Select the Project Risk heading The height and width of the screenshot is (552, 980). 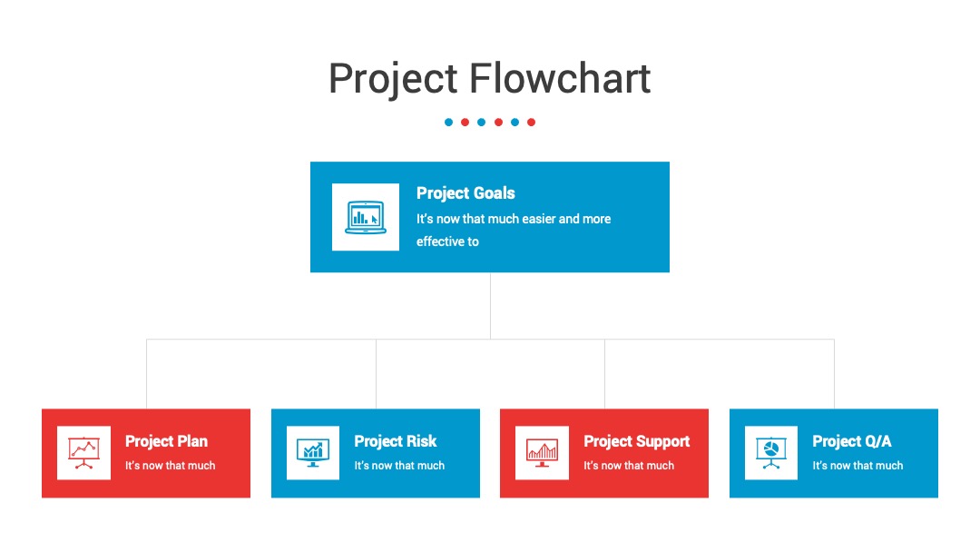(396, 441)
